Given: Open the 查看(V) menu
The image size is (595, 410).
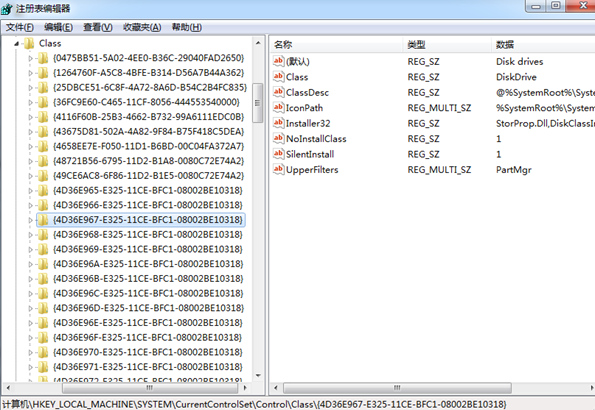Looking at the screenshot, I should (98, 27).
